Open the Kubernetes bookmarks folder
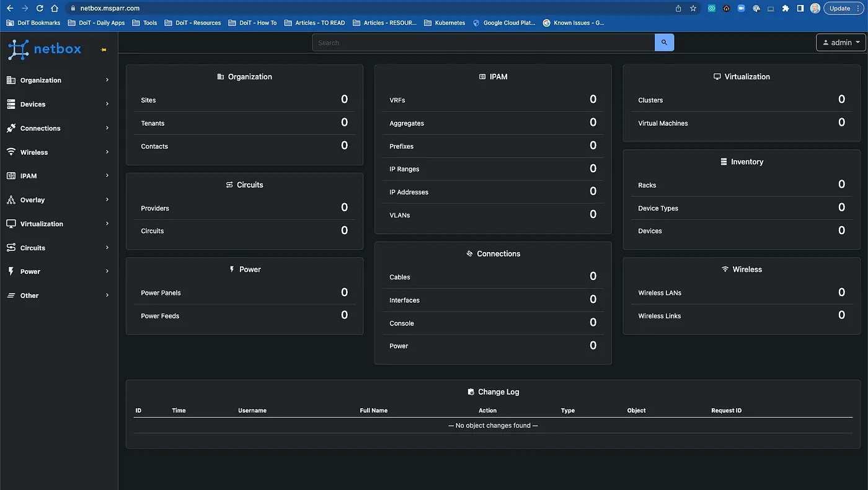The height and width of the screenshot is (490, 868). pos(445,23)
